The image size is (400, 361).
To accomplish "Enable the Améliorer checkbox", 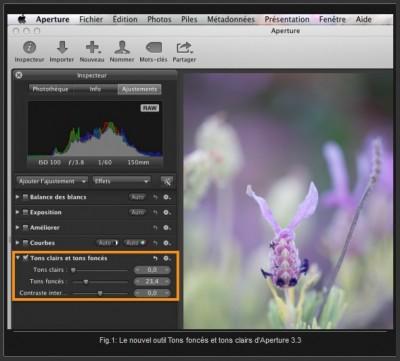I will pyautogui.click(x=25, y=228).
